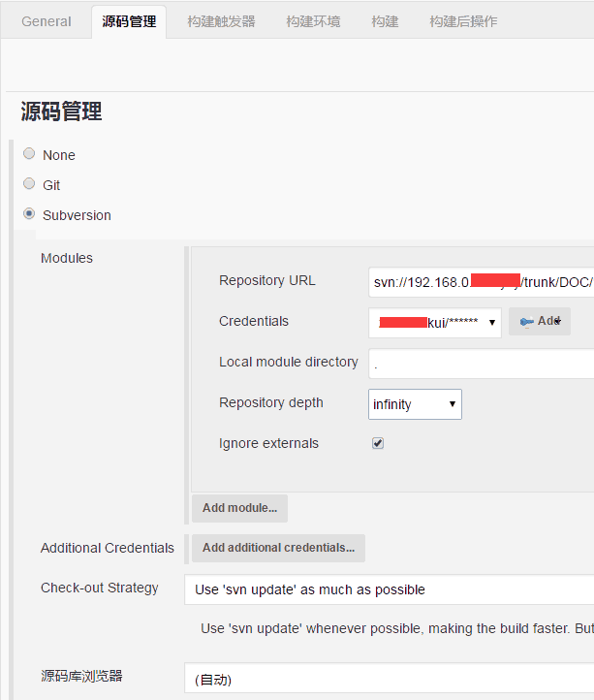This screenshot has width=594, height=700.
Task: Open the Credentials dropdown
Action: (x=435, y=322)
